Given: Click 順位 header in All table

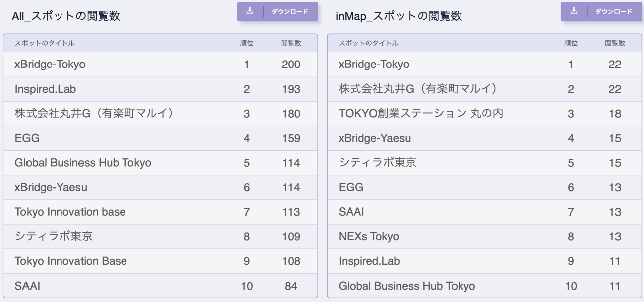Looking at the screenshot, I should (247, 43).
